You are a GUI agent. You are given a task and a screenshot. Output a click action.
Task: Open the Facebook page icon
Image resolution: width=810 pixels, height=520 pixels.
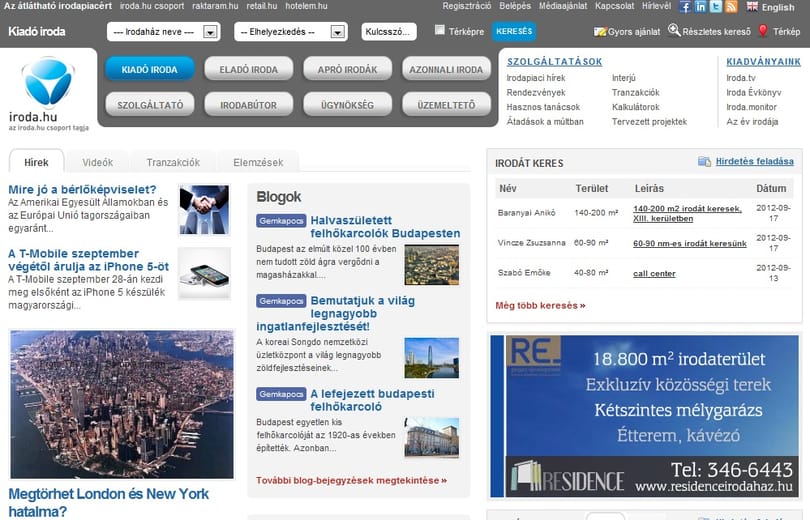click(x=685, y=7)
